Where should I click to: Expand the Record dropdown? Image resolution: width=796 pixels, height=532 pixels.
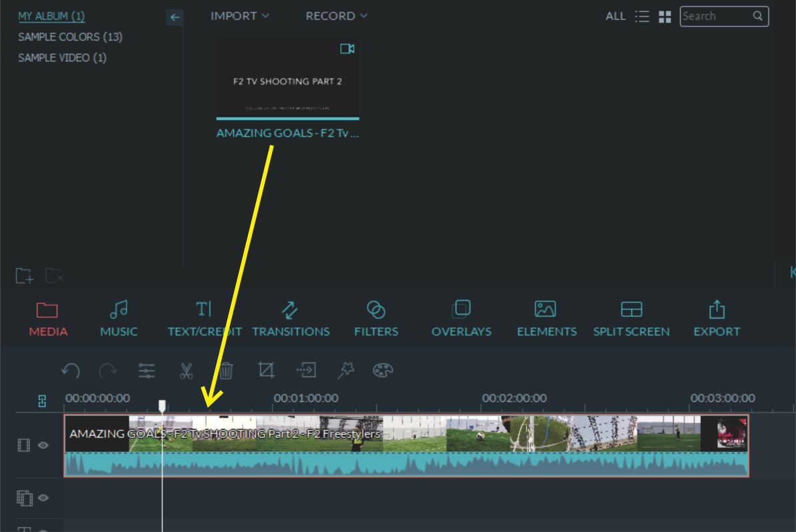point(336,16)
